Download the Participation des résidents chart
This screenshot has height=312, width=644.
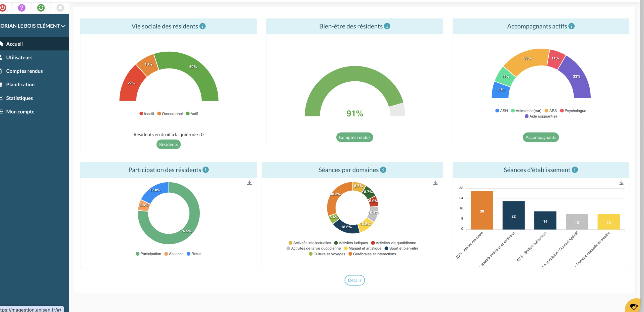249,183
